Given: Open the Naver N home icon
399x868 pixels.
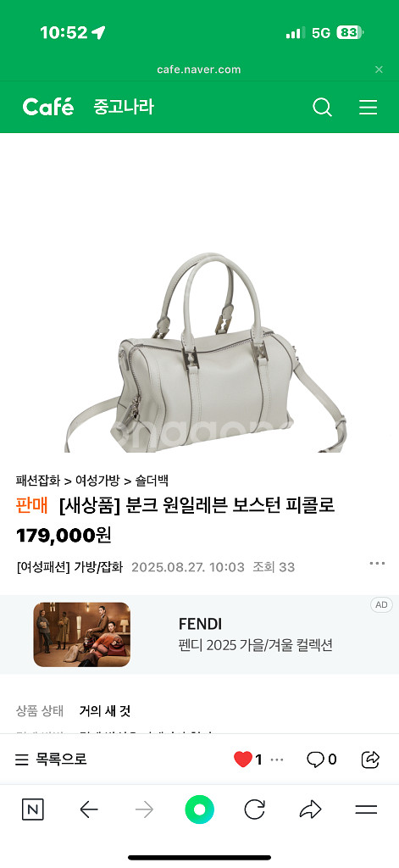Looking at the screenshot, I should pos(33,810).
